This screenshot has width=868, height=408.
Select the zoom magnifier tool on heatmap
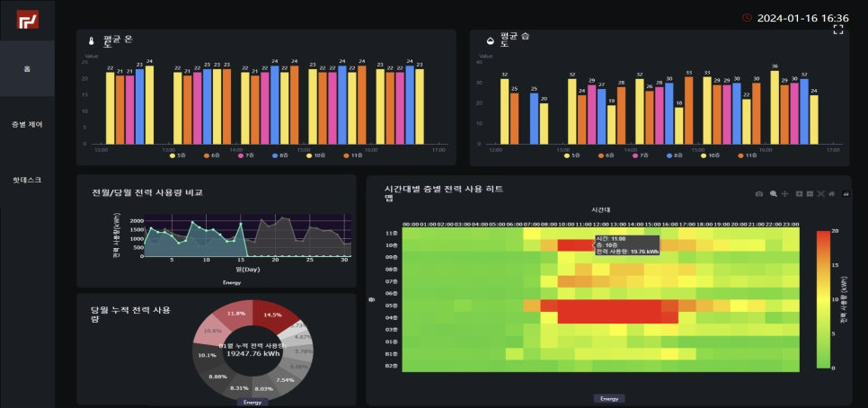pos(774,194)
